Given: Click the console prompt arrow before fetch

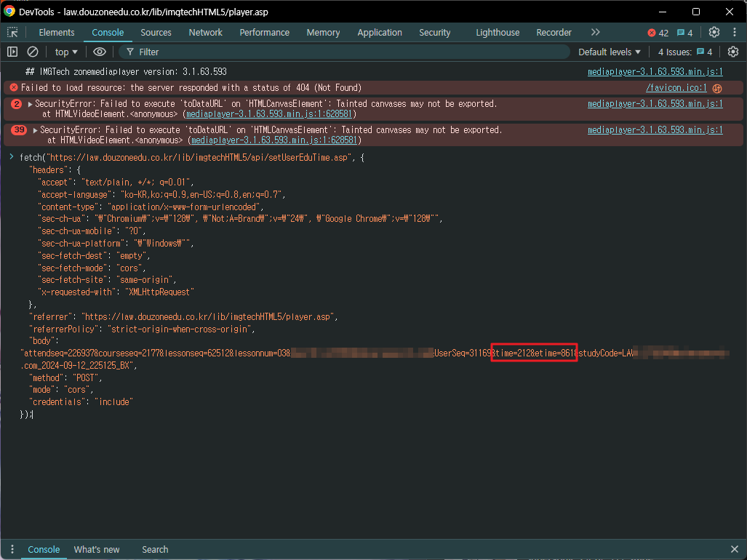Looking at the screenshot, I should [x=12, y=156].
